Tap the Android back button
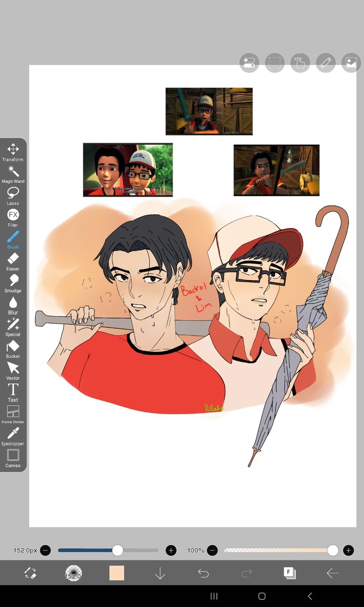Image resolution: width=364 pixels, height=607 pixels. point(310,596)
